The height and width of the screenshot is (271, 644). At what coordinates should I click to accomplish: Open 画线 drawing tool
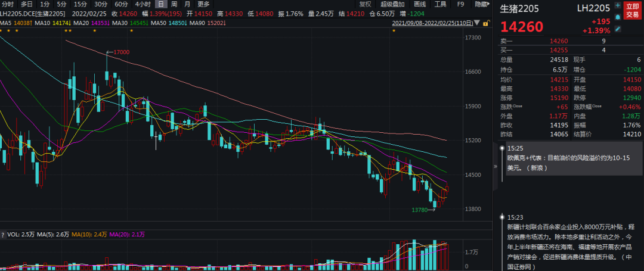[x=420, y=5]
